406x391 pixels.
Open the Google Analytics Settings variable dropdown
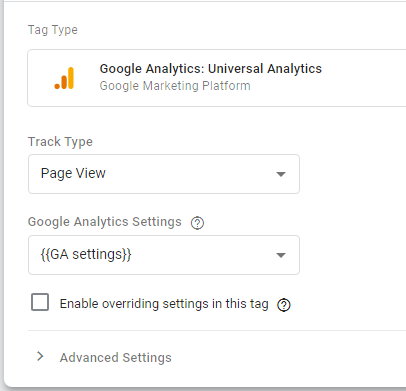164,255
